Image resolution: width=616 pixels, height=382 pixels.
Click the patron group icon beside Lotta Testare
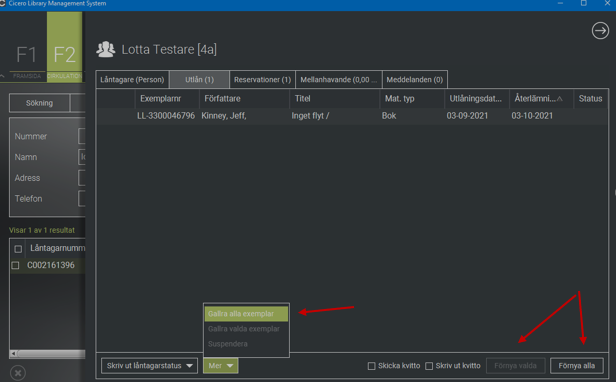click(x=105, y=50)
